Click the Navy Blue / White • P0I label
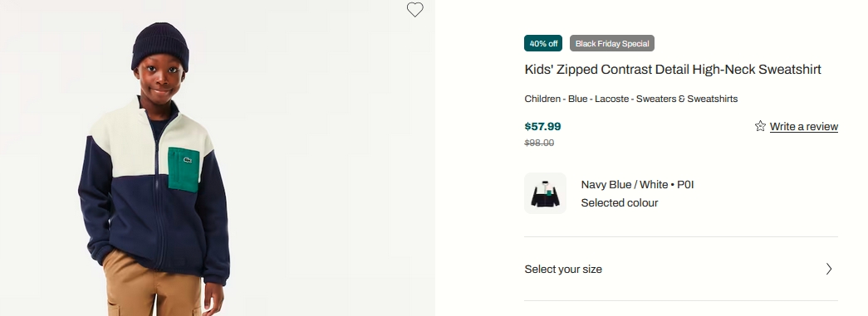 coord(637,184)
